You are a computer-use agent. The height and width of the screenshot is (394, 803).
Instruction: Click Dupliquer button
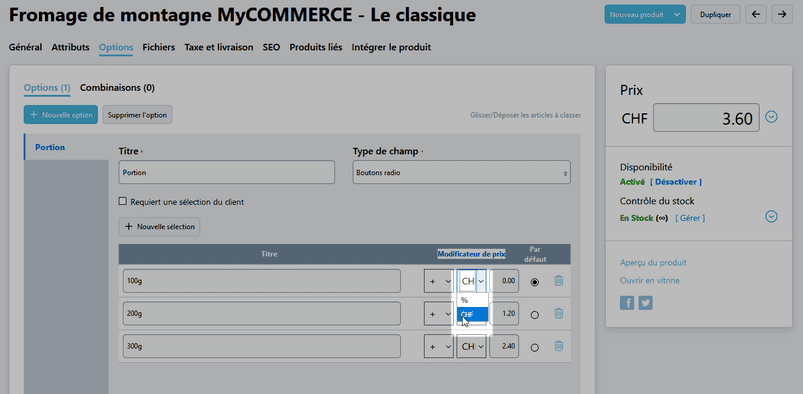(x=715, y=15)
